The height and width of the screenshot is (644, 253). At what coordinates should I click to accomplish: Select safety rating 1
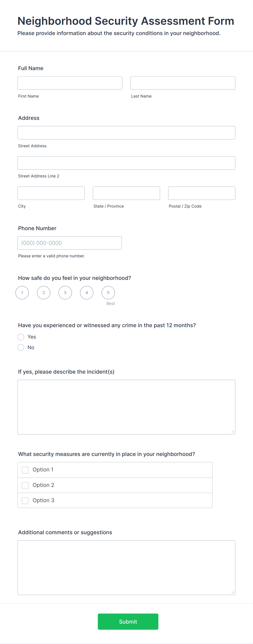[x=22, y=293]
